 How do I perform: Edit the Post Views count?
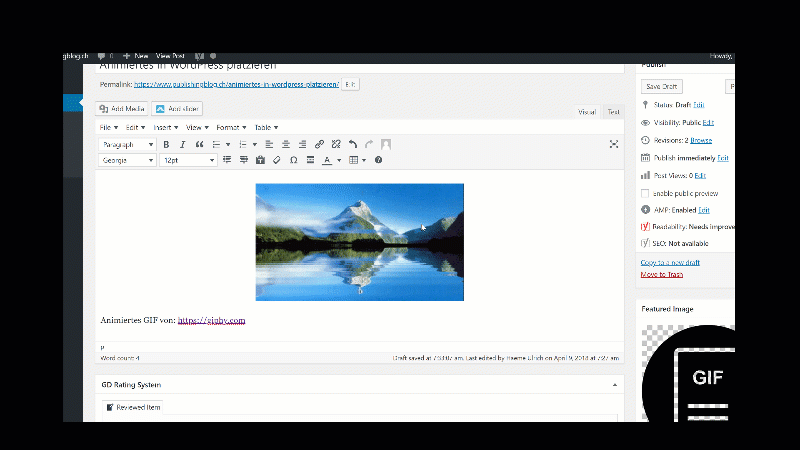point(700,176)
